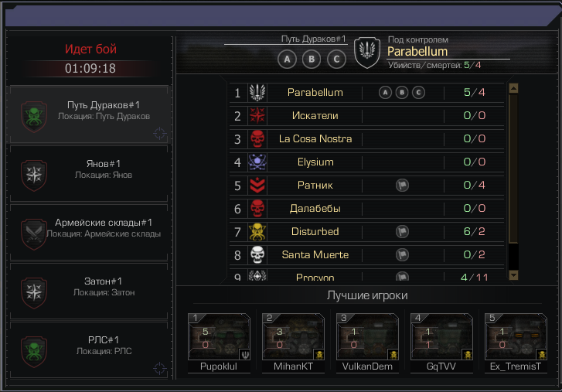562x392 pixels.
Task: Click the scrollbar up arrow in clan list
Action: point(513,88)
